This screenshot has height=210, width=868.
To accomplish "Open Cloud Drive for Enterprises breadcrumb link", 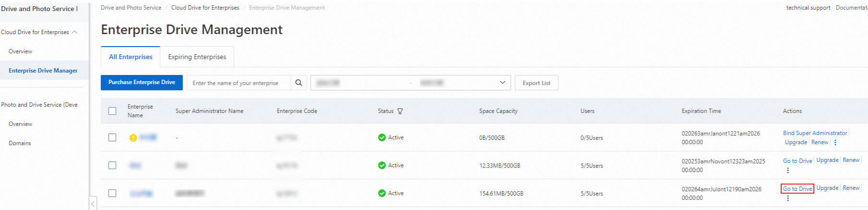I will point(205,8).
